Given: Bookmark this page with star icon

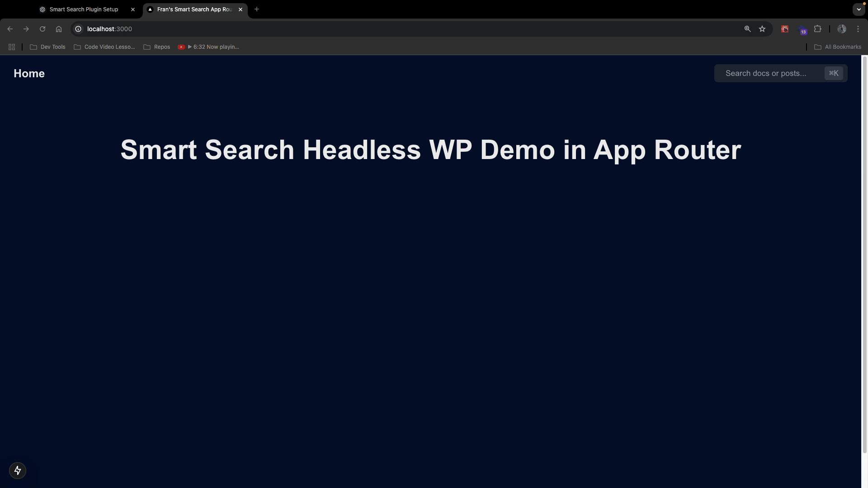Looking at the screenshot, I should (x=762, y=29).
